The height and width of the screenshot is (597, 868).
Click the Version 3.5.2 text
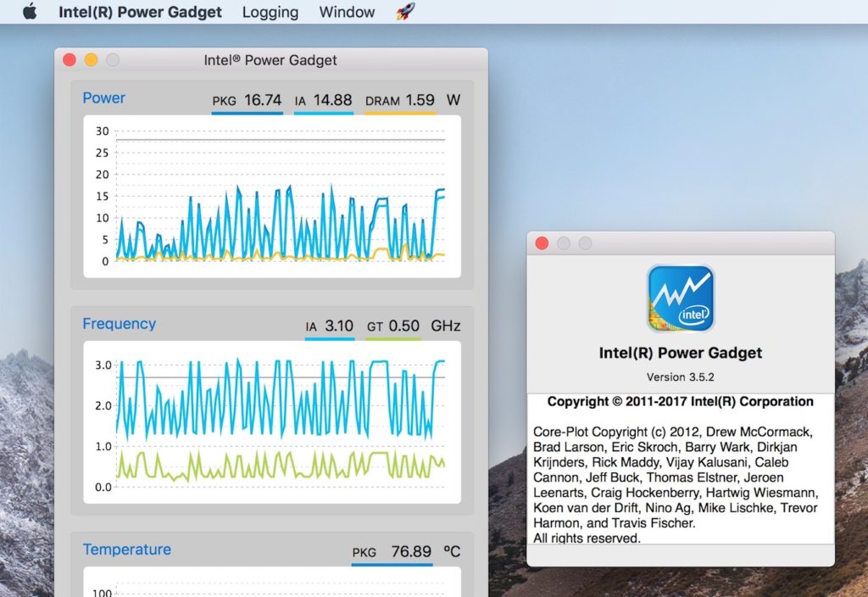pos(681,377)
